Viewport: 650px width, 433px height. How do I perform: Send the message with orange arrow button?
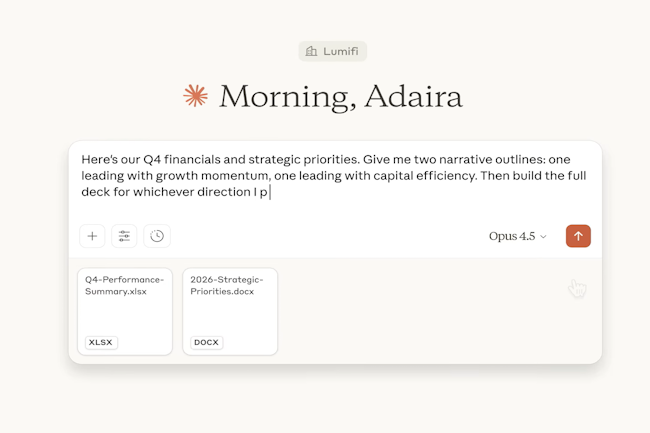578,236
